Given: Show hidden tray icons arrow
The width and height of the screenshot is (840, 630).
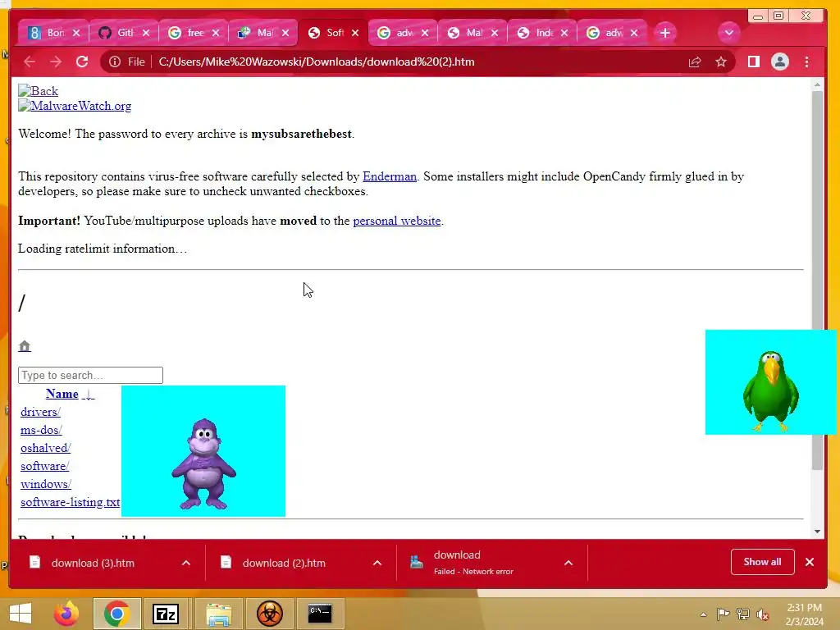Looking at the screenshot, I should point(703,614).
